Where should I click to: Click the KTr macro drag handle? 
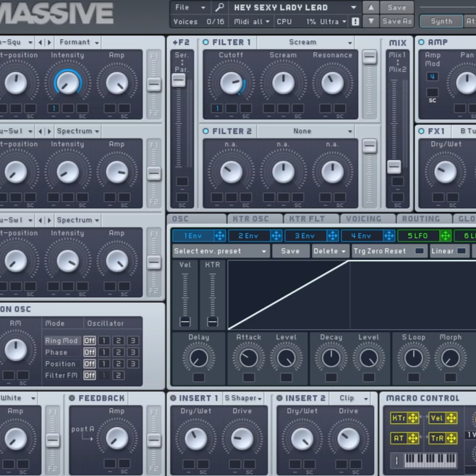pos(413,418)
